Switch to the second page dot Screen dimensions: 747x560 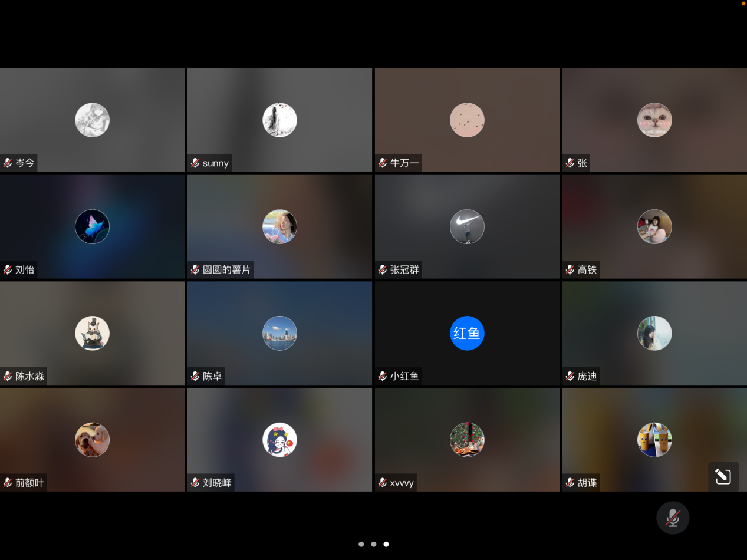(374, 544)
